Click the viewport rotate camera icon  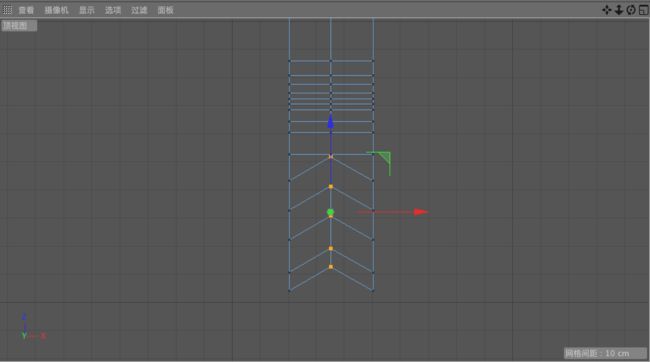click(x=631, y=10)
